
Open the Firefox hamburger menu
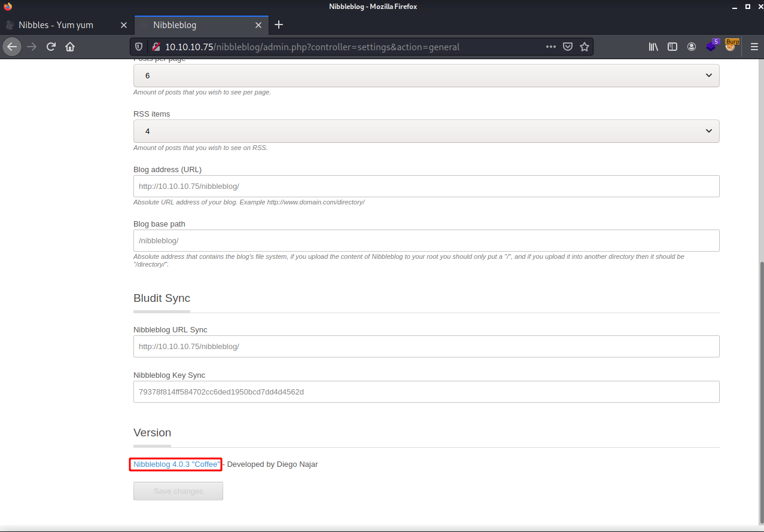pyautogui.click(x=753, y=47)
